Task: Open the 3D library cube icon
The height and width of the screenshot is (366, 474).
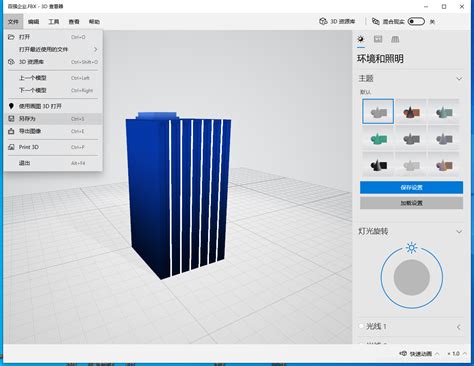Action: [323, 21]
